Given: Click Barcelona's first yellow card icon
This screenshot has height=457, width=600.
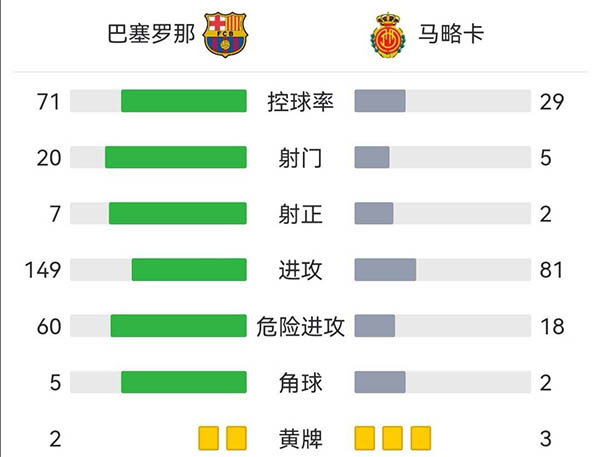Looking at the screenshot, I should click(x=208, y=438).
